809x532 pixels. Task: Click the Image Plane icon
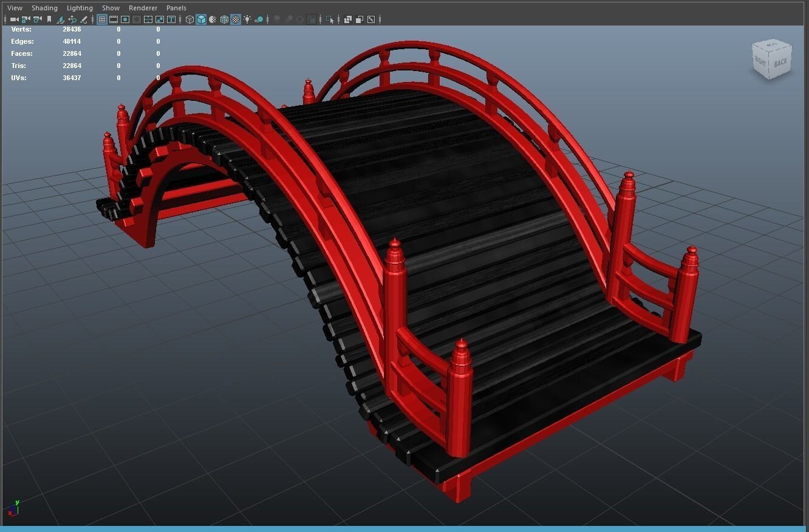pos(61,19)
